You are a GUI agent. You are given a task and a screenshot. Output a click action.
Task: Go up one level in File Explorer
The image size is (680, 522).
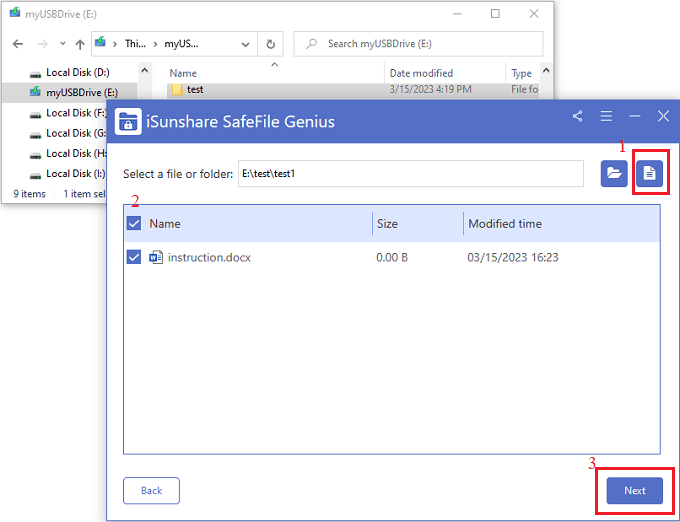(80, 44)
